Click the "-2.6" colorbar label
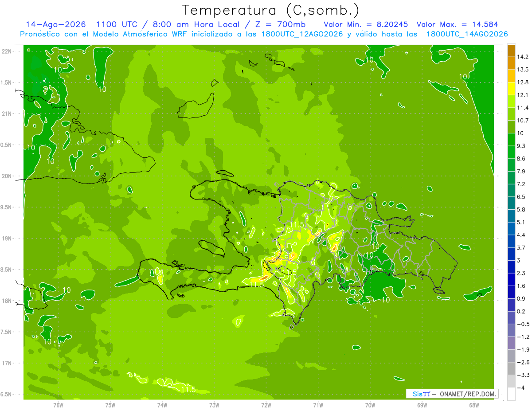 point(523,362)
